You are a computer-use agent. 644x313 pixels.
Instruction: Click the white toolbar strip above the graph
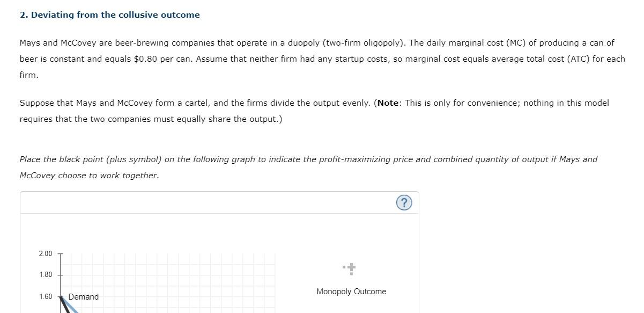pos(214,203)
